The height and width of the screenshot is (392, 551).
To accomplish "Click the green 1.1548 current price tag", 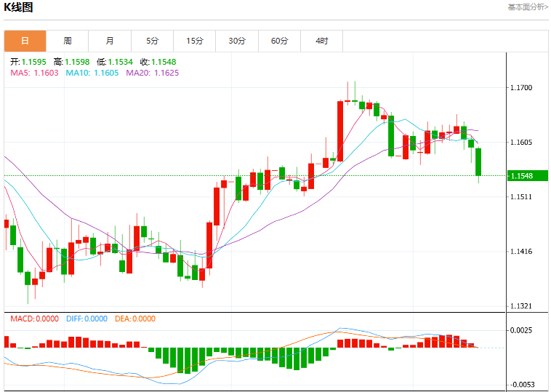I will (x=528, y=175).
